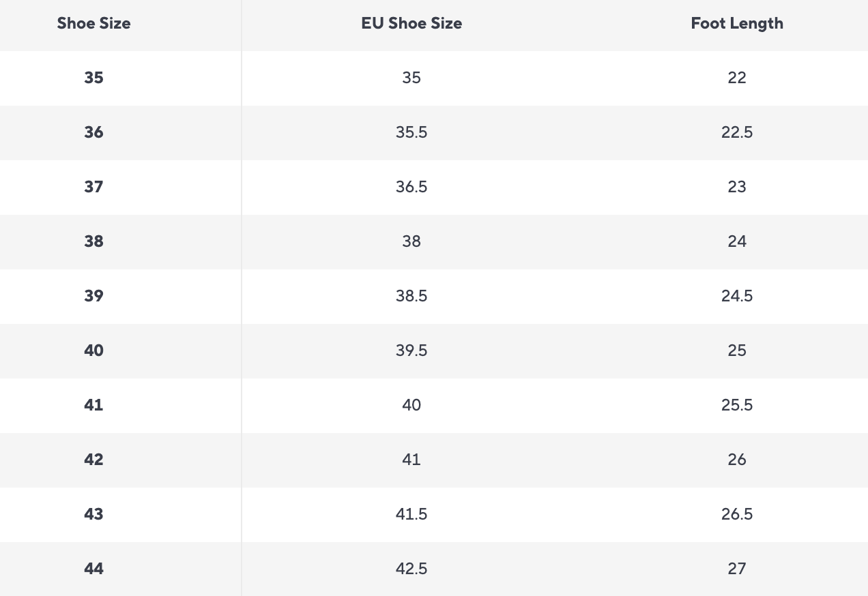Image resolution: width=868 pixels, height=596 pixels.
Task: Click foot length value 22.5
Action: point(737,132)
